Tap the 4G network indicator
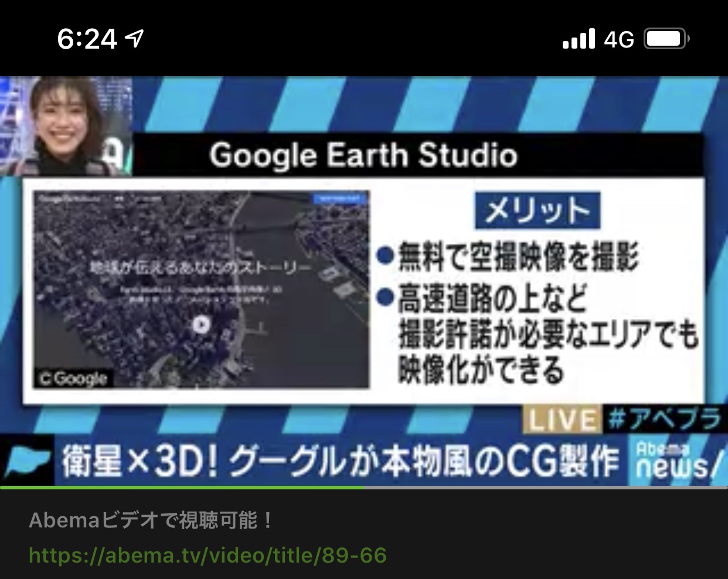The height and width of the screenshot is (579, 728). click(x=619, y=40)
